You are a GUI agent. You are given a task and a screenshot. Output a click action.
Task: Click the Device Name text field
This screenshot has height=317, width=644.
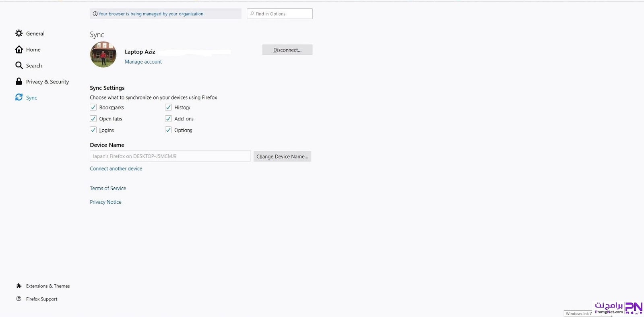[170, 156]
